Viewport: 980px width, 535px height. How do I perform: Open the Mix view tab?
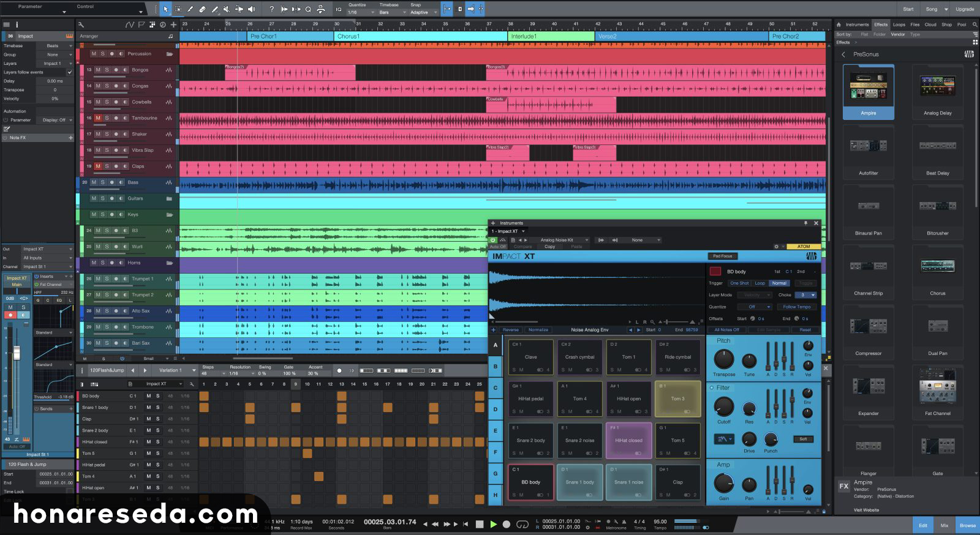click(944, 525)
